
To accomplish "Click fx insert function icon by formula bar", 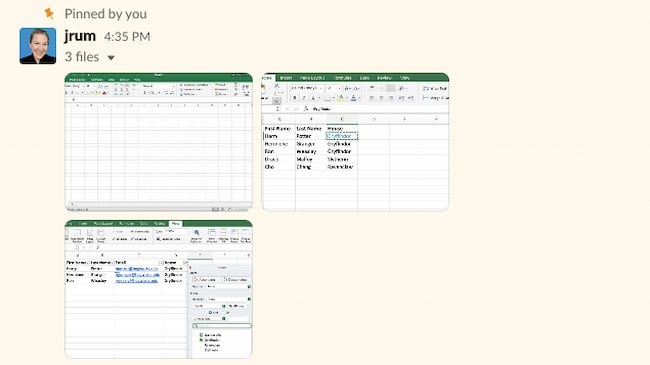I will [306, 109].
